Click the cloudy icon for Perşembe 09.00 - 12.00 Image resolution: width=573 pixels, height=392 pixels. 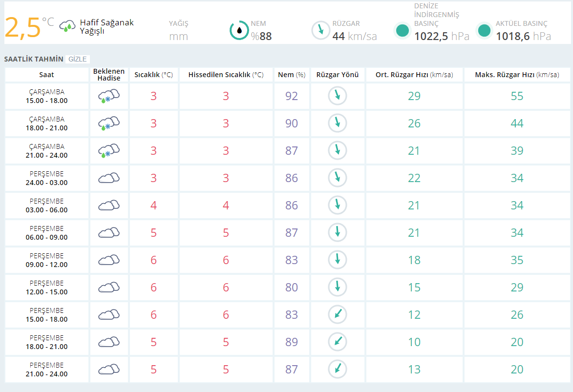[109, 260]
